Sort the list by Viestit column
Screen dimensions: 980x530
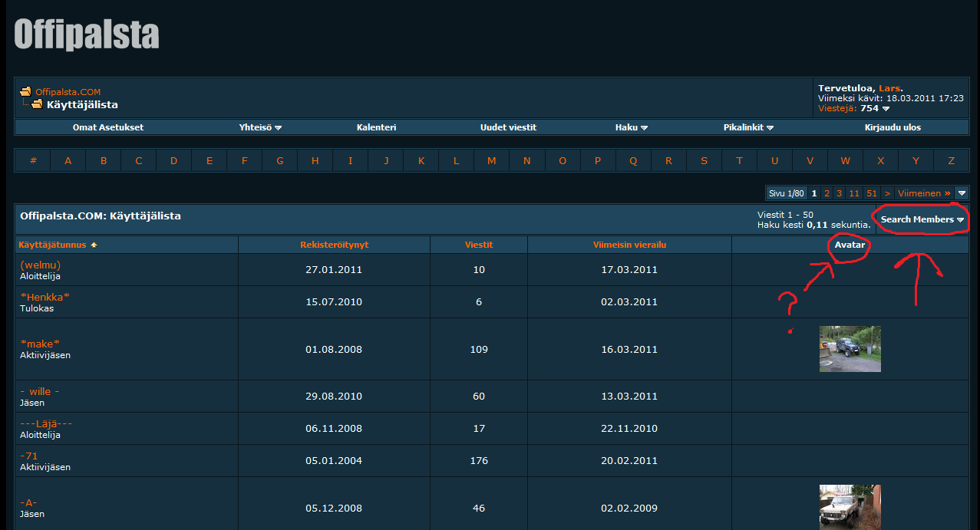(479, 245)
